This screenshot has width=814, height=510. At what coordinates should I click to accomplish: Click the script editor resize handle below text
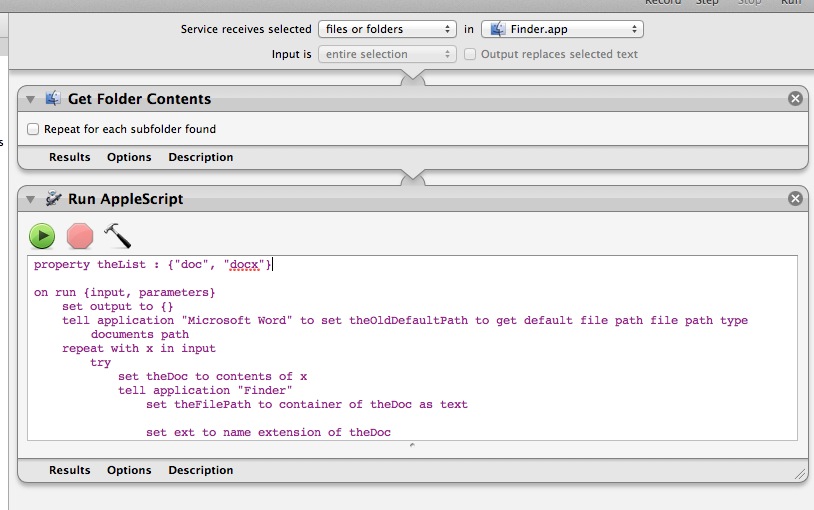pos(412,445)
